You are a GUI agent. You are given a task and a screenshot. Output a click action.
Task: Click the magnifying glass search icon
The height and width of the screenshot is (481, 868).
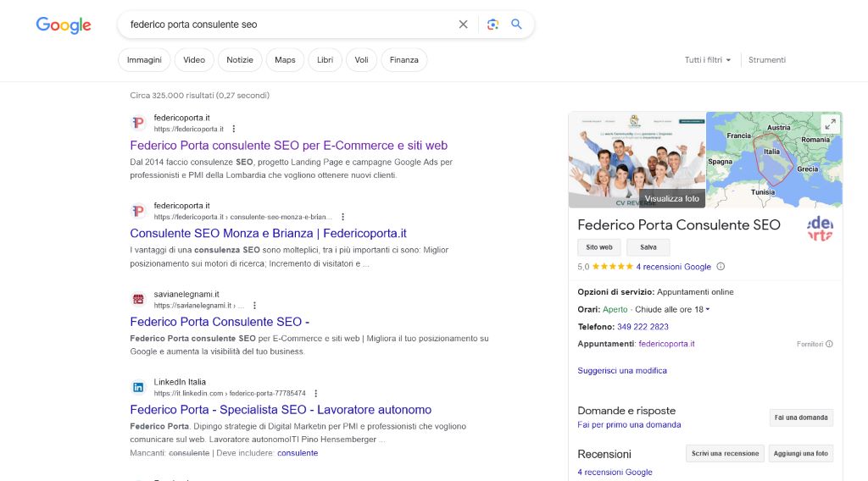click(x=516, y=25)
